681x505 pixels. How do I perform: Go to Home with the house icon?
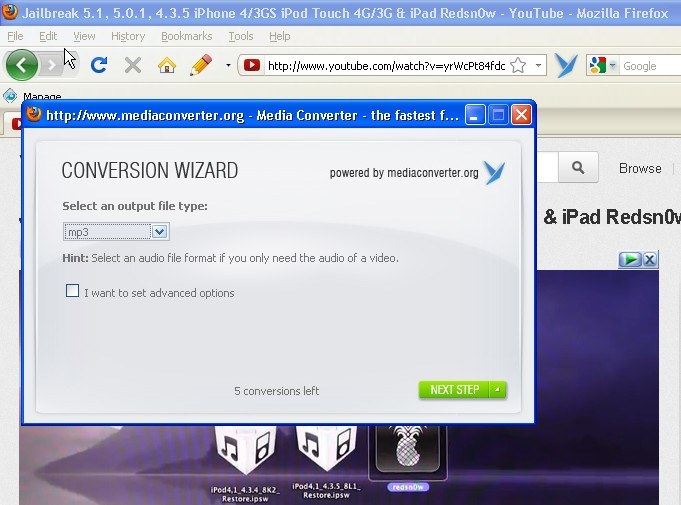tap(167, 66)
